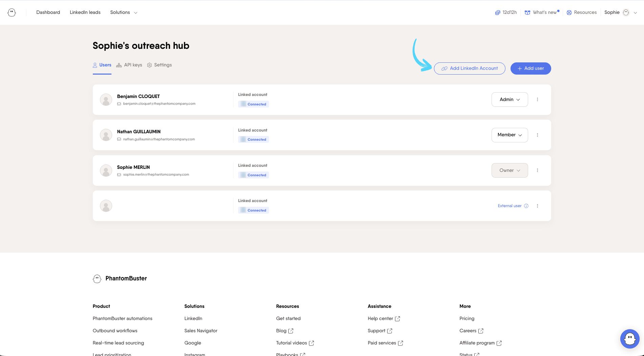This screenshot has height=356, width=644.
Task: Click the external user's Connected badge
Action: coord(253,210)
